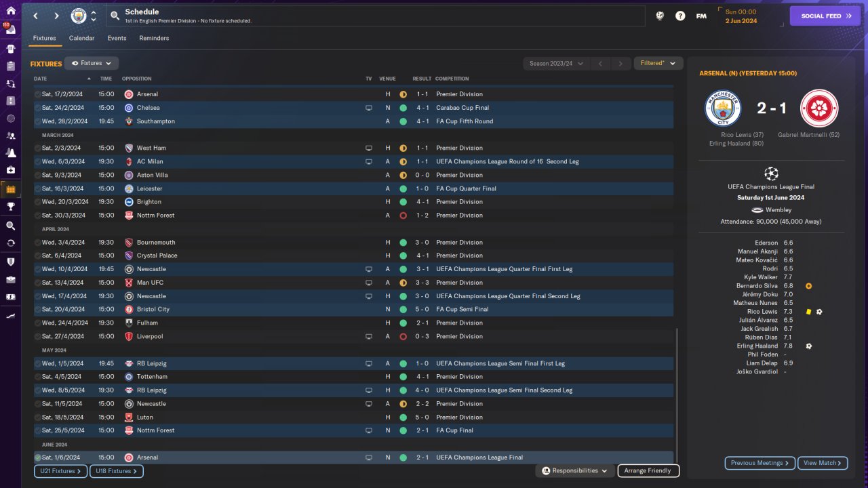Click the View Match button

823,463
